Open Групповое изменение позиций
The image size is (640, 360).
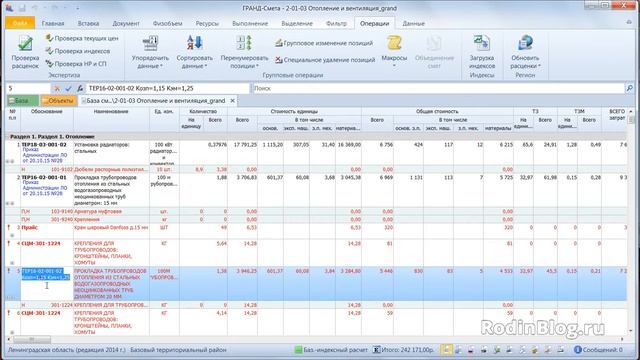[x=324, y=43]
